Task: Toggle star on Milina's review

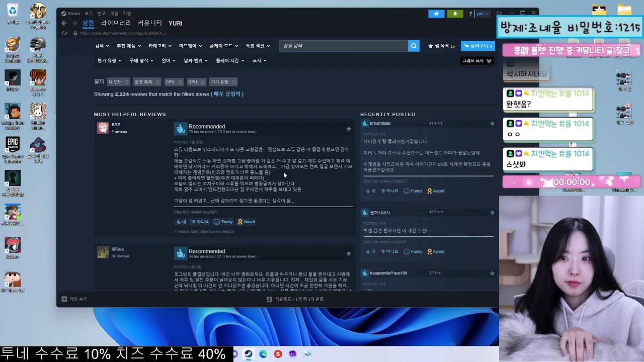Action: [x=349, y=253]
